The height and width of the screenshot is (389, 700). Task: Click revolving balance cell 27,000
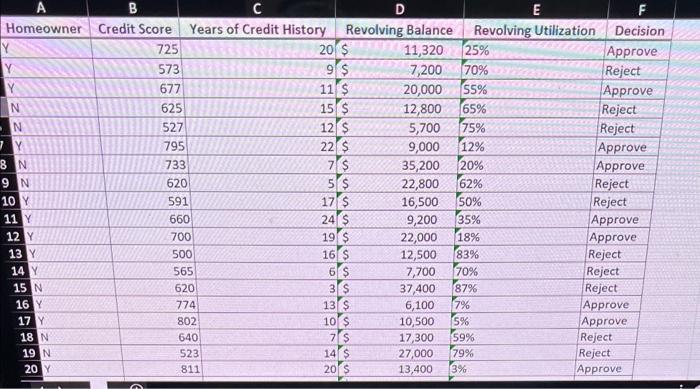click(x=395, y=353)
